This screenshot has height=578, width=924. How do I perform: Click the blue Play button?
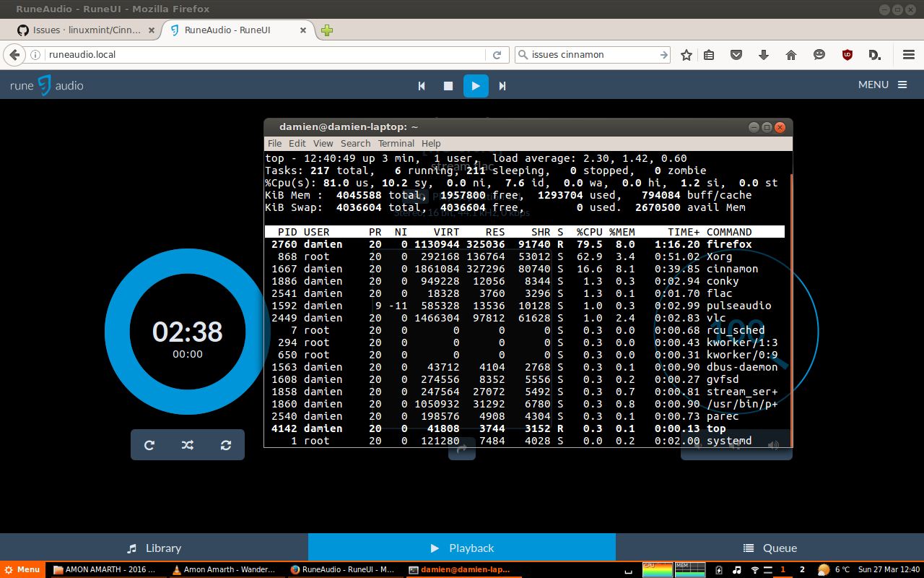(x=476, y=86)
